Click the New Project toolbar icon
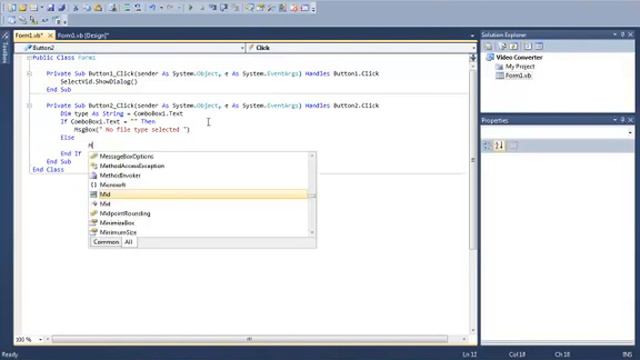640x360 pixels. (x=12, y=8)
